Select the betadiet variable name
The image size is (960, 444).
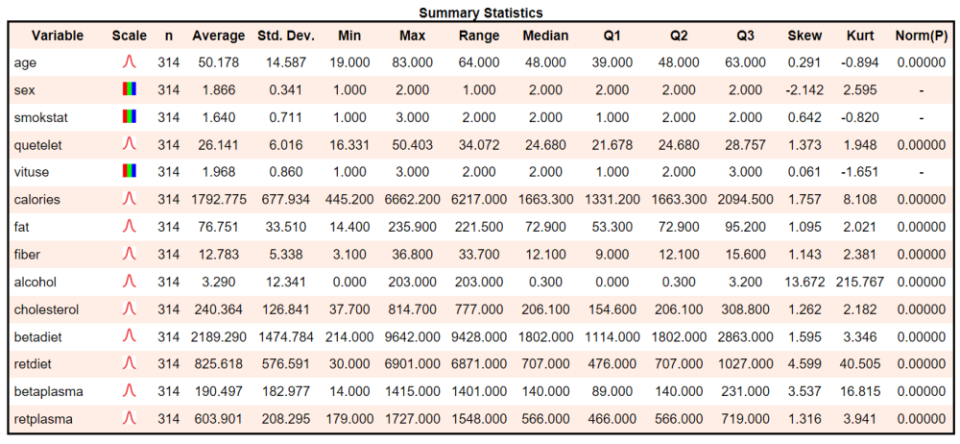(37, 336)
